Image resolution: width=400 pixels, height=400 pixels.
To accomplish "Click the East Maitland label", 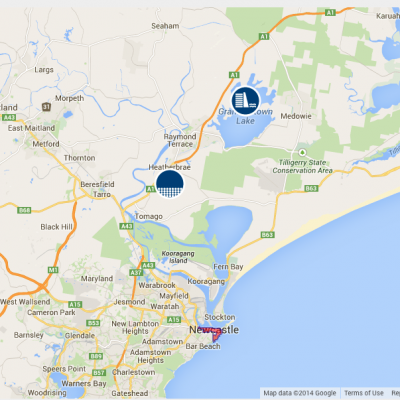I will 31,128.
